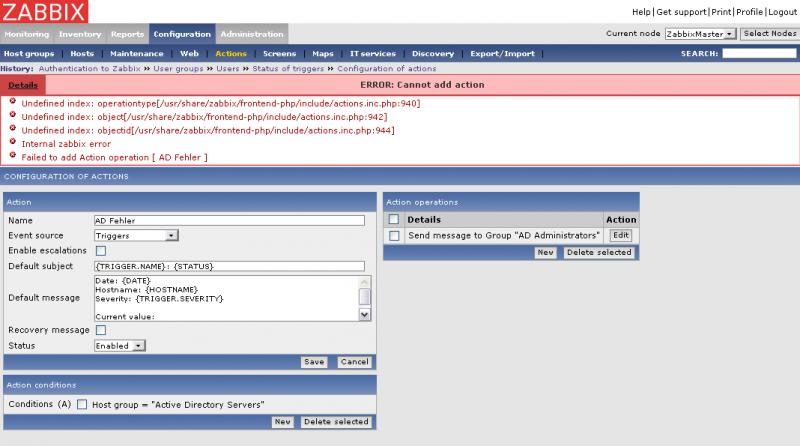This screenshot has width=800, height=446.
Task: Go to Discovery submenu
Action: tap(433, 54)
